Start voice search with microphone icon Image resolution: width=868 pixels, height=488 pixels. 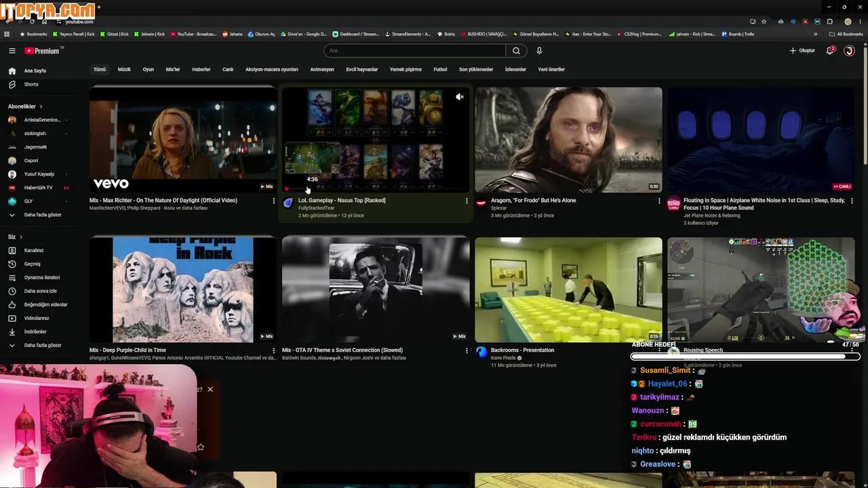click(539, 51)
